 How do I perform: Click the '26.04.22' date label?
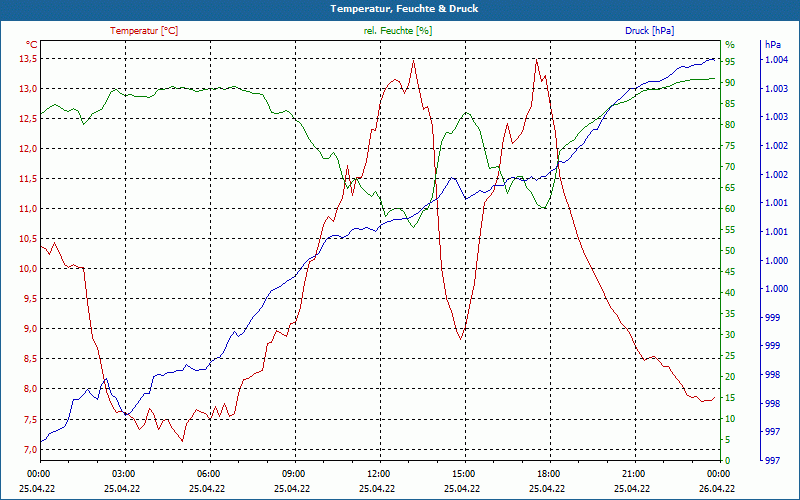[x=717, y=488]
